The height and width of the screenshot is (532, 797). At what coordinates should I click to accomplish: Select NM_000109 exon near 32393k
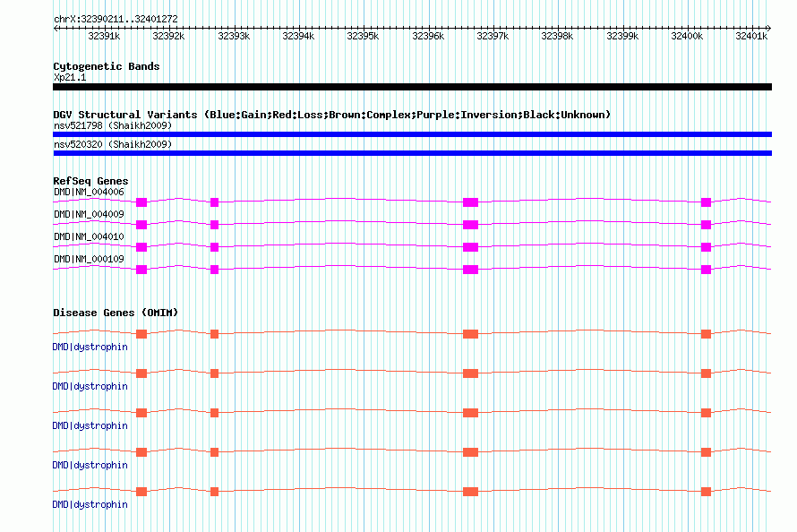click(x=215, y=270)
